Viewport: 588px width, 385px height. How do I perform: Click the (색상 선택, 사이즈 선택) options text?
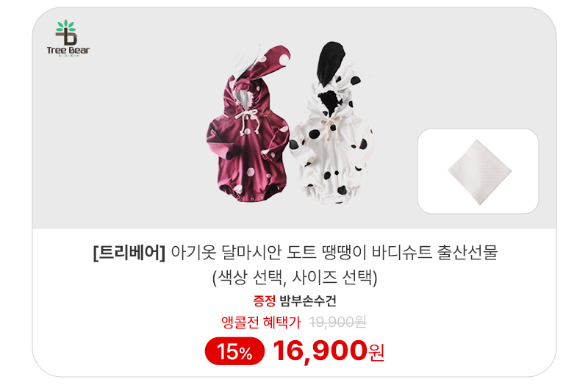coord(295,278)
